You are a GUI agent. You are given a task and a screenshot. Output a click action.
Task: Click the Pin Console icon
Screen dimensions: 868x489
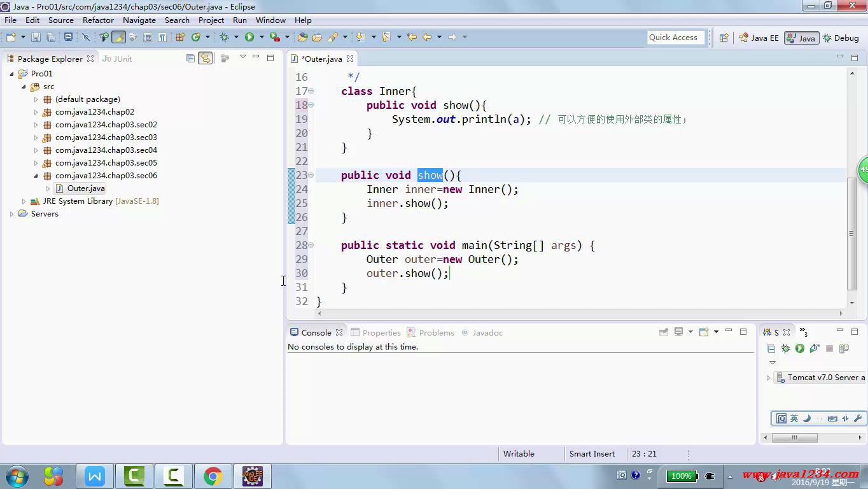(x=664, y=332)
